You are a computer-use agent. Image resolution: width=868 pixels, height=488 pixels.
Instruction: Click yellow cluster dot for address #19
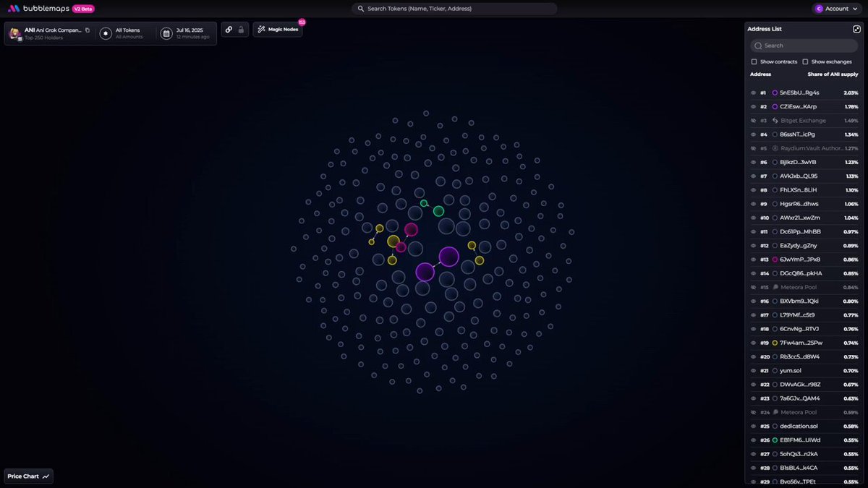775,343
